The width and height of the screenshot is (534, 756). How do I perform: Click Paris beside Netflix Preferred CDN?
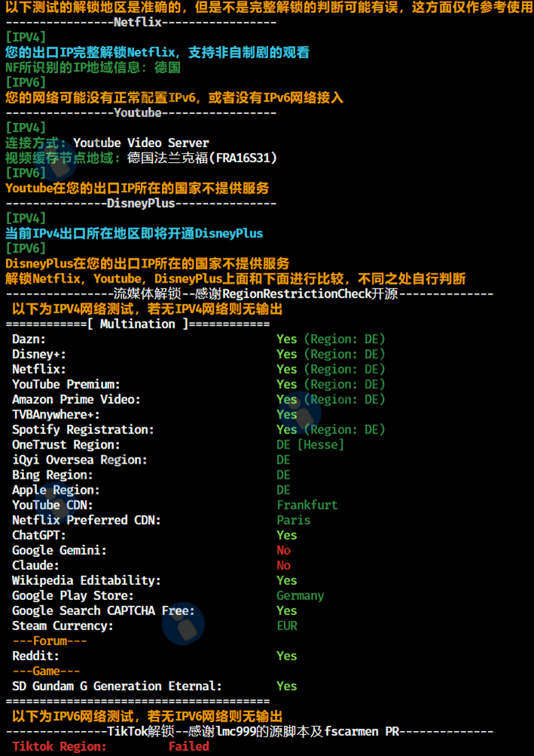[293, 520]
